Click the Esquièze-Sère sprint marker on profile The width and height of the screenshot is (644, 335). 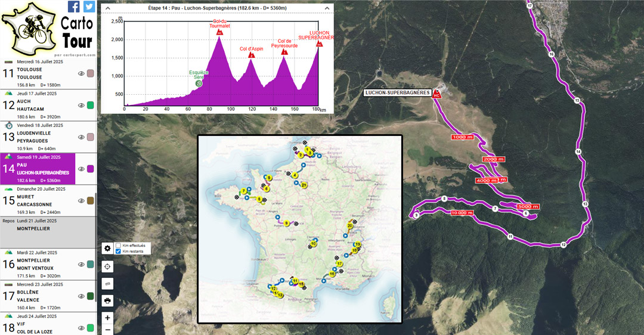199,83
